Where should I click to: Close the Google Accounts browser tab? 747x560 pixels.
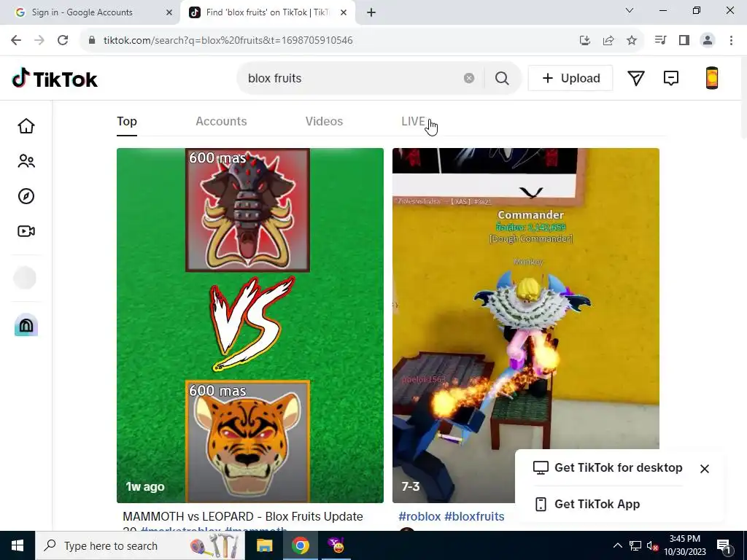coord(169,12)
